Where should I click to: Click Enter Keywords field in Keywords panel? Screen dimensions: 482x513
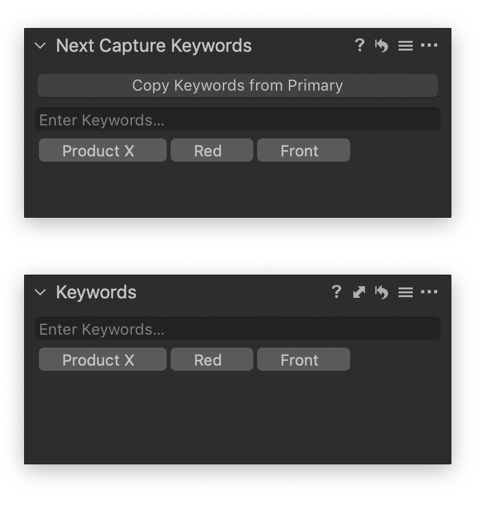pos(238,329)
